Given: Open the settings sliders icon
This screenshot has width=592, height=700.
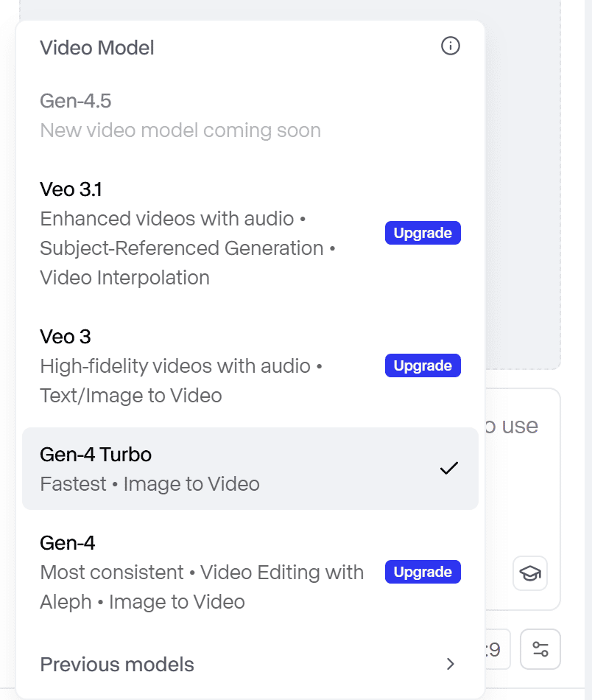Looking at the screenshot, I should click(x=540, y=649).
